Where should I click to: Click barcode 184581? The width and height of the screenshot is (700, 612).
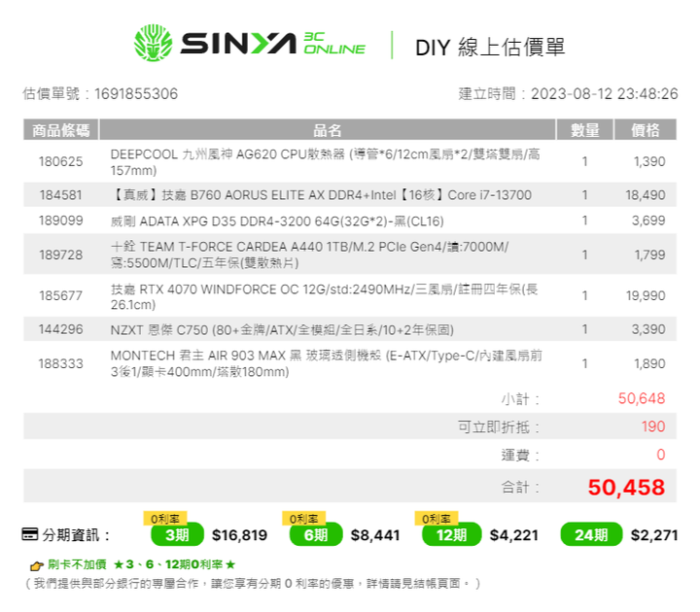pyautogui.click(x=60, y=195)
